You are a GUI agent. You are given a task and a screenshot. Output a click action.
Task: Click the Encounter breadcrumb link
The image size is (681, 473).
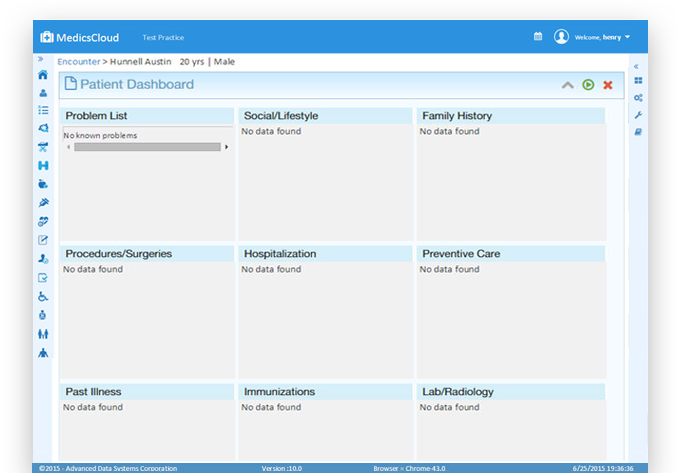(x=79, y=62)
